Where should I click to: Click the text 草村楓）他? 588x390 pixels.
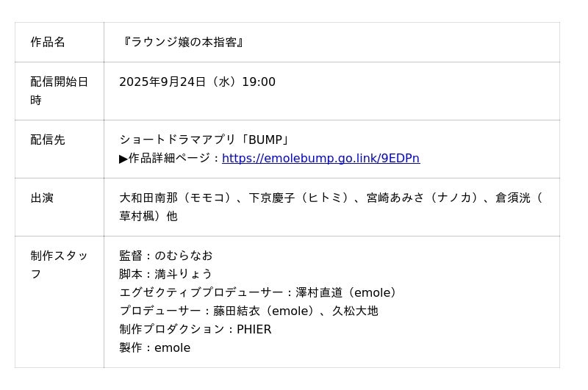(x=148, y=217)
